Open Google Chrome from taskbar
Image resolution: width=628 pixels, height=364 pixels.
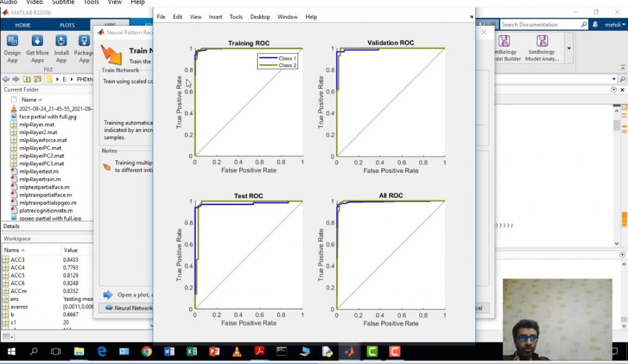pos(147,352)
